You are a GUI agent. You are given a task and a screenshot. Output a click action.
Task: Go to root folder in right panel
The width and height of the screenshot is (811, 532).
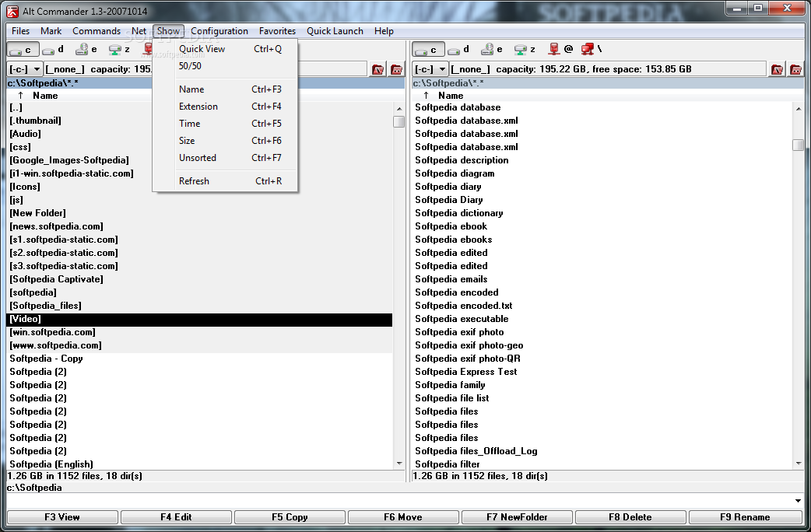click(x=777, y=69)
